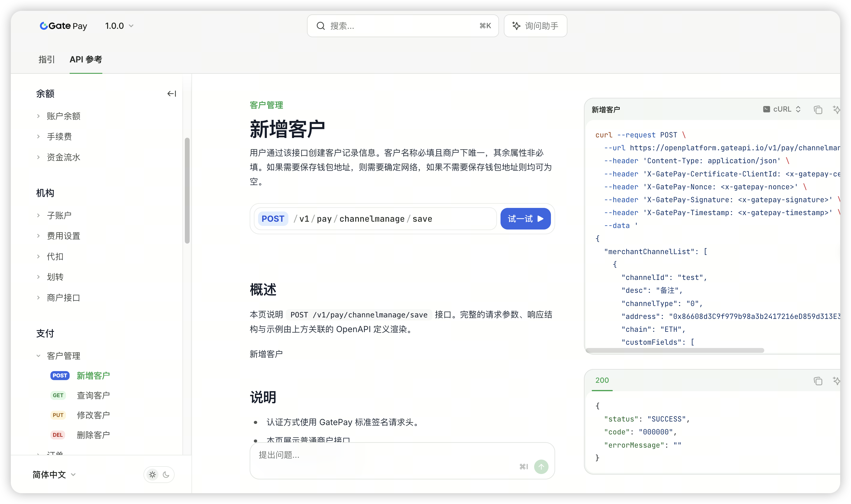Click the 机构 sidebar group title
Image resolution: width=851 pixels, height=504 pixels.
tap(45, 193)
